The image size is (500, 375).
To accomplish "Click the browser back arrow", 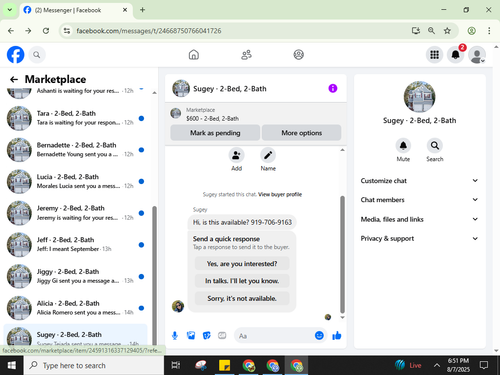I will 11,31.
